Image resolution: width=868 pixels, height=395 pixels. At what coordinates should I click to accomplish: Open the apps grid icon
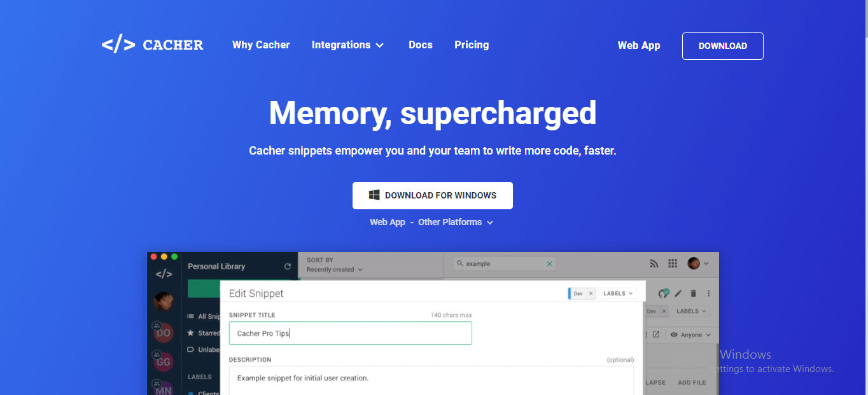click(673, 263)
